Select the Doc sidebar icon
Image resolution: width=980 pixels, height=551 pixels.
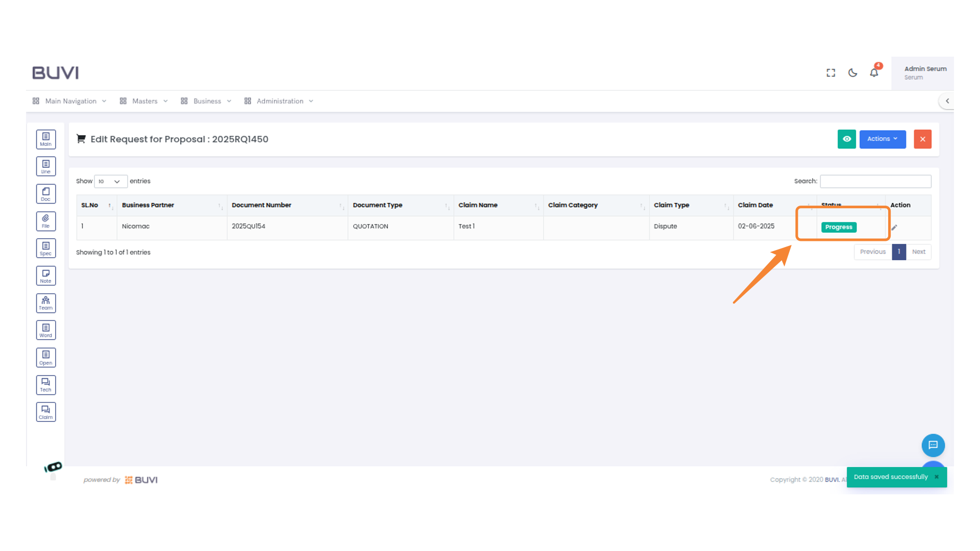(46, 193)
